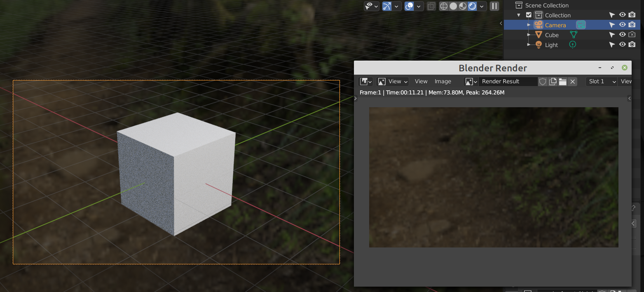Enable Material Preview shading mode

pos(462,6)
